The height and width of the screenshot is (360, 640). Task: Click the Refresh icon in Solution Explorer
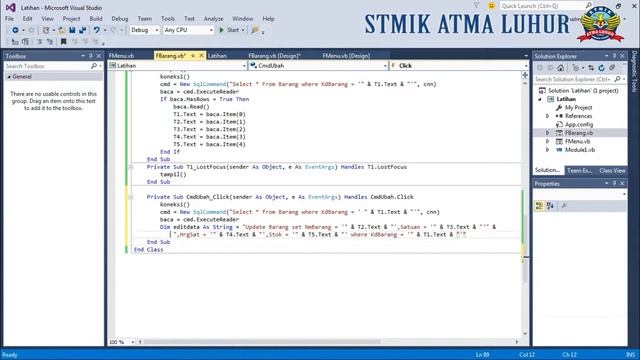tap(601, 68)
